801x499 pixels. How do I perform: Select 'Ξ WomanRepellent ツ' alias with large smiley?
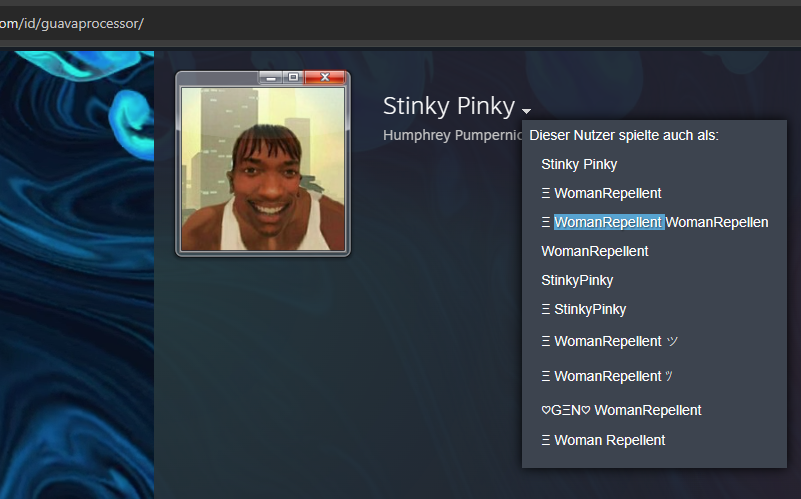pyautogui.click(x=610, y=341)
